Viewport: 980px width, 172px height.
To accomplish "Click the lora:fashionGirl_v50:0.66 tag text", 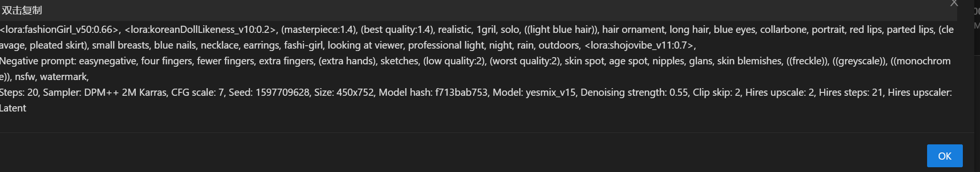I will click(x=60, y=30).
